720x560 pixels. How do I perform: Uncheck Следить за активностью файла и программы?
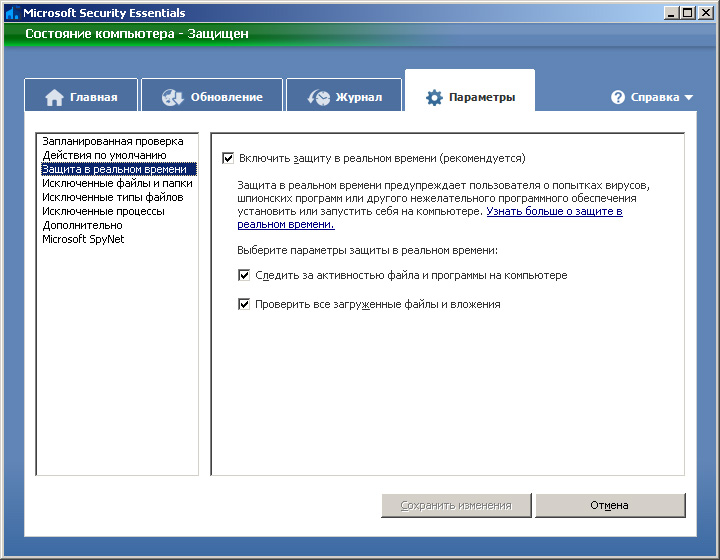[244, 275]
